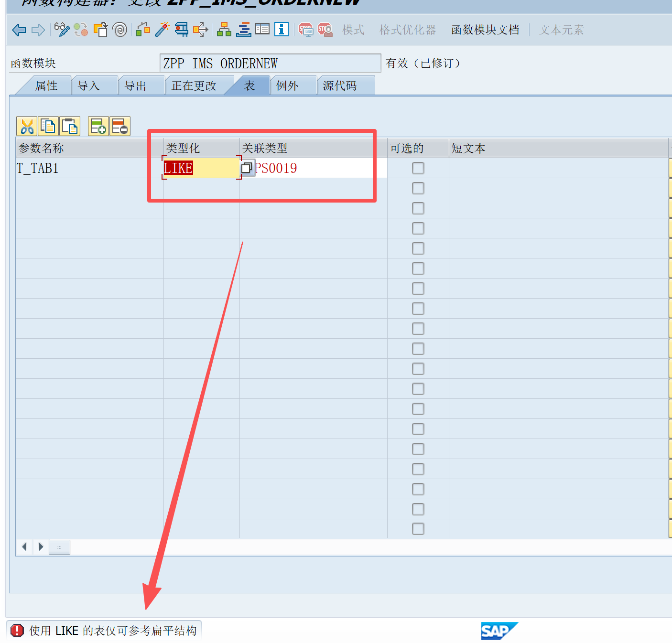Click the table scroll-right arrow
Image resolution: width=672 pixels, height=643 pixels.
[41, 547]
